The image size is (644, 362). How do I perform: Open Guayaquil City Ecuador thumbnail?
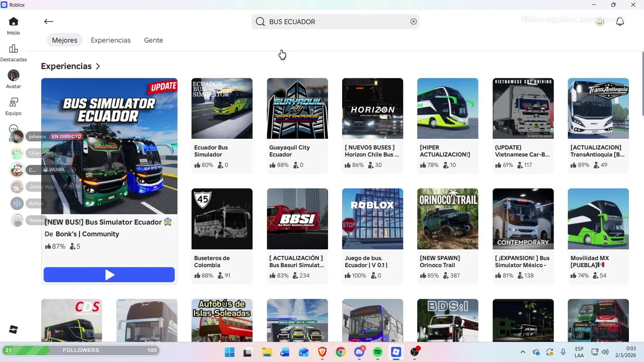coord(297,108)
